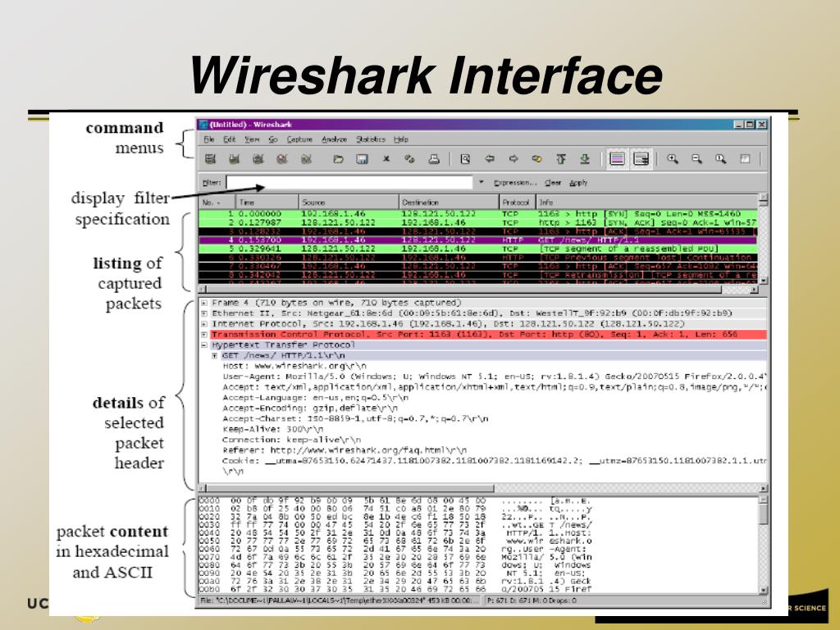
Task: Open the Edit menu
Action: (x=230, y=139)
